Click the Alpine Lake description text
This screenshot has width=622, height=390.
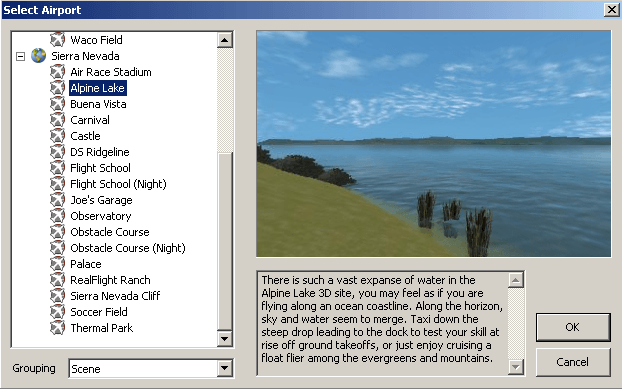(382, 319)
